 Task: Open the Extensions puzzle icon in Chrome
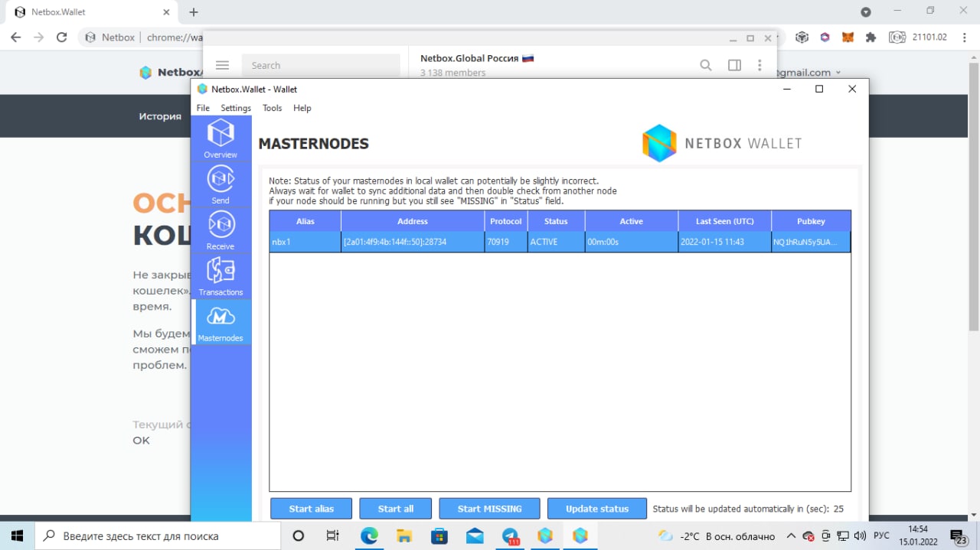click(871, 37)
